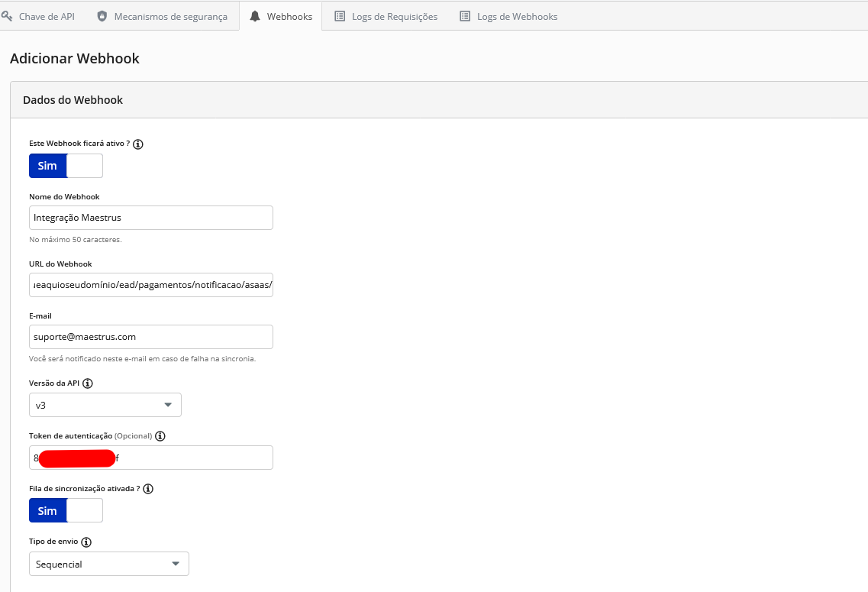
Task: Toggle the 'Fila de sincronização ativada' switch
Action: point(66,510)
